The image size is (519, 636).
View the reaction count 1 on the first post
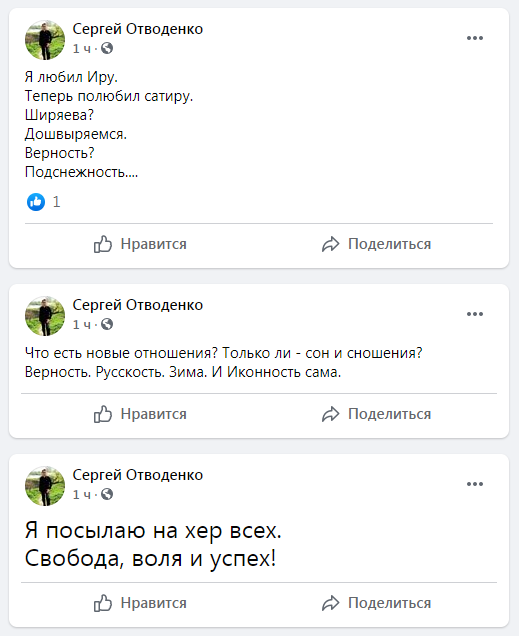(x=56, y=202)
